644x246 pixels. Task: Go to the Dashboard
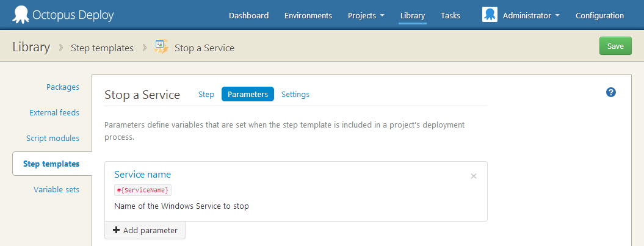(x=248, y=16)
